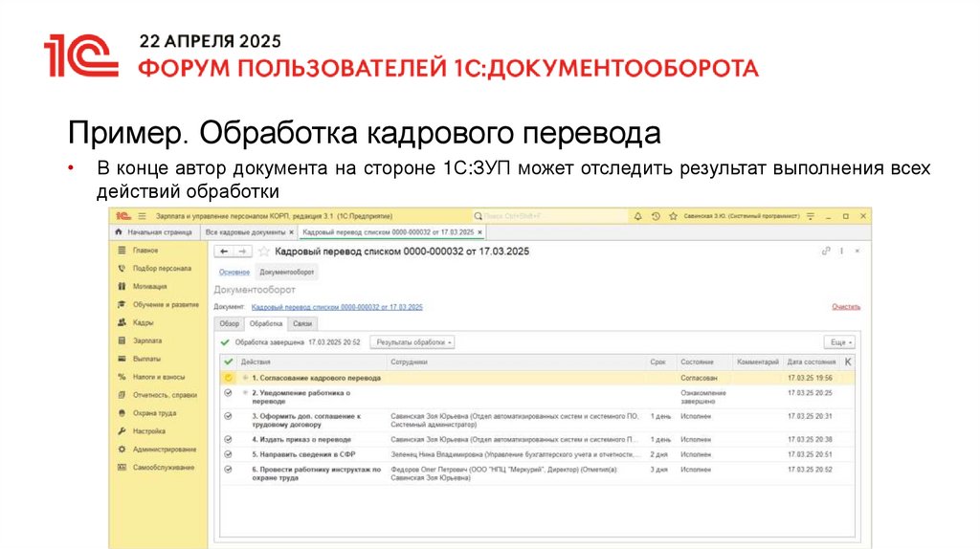Image resolution: width=980 pixels, height=549 pixels.
Task: Click the K column header
Action: pos(848,362)
